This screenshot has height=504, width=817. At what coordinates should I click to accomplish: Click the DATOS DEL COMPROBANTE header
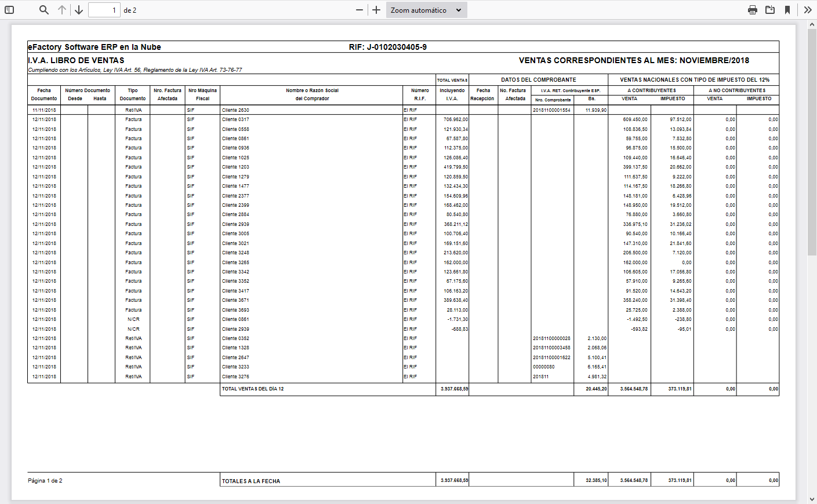[x=539, y=80]
